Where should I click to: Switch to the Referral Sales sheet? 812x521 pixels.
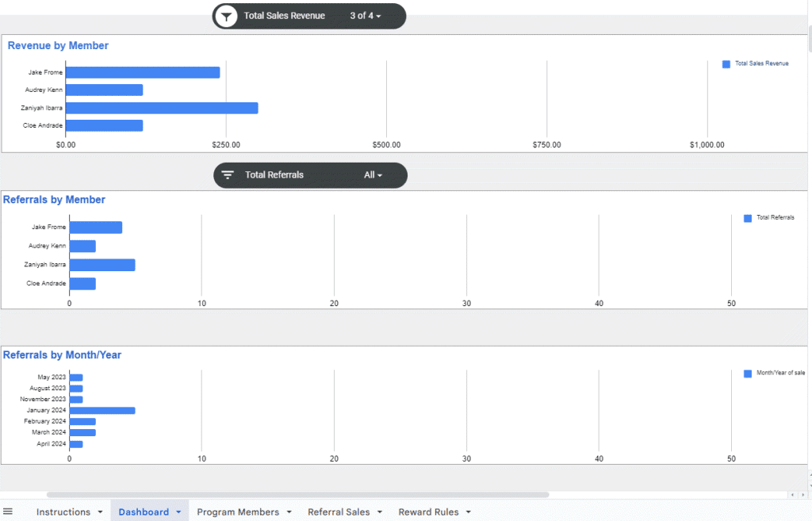coord(339,511)
